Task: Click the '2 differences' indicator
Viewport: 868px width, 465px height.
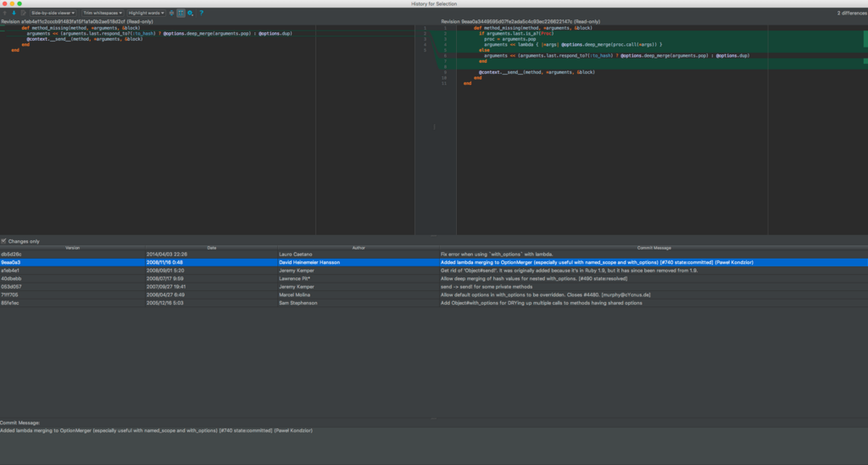Action: click(851, 13)
